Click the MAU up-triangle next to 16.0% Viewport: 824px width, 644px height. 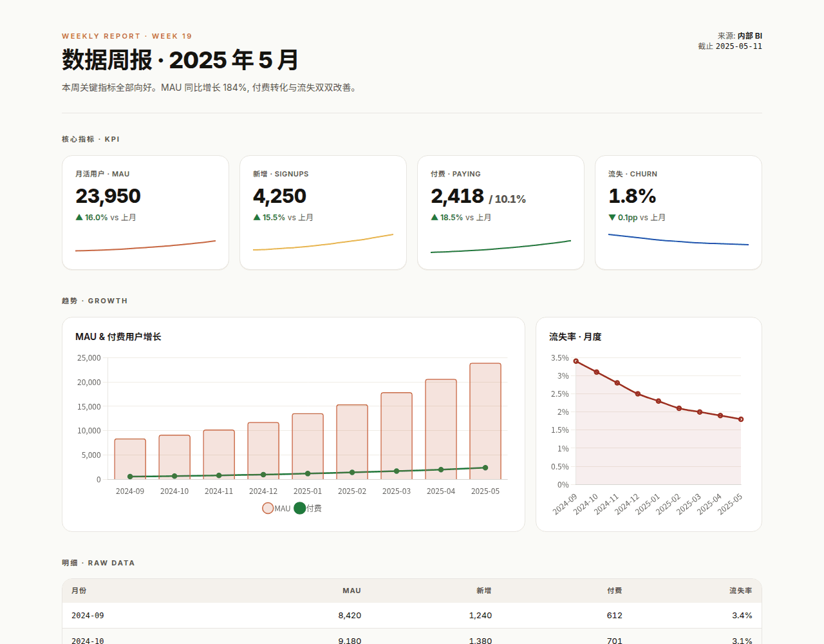coord(79,218)
